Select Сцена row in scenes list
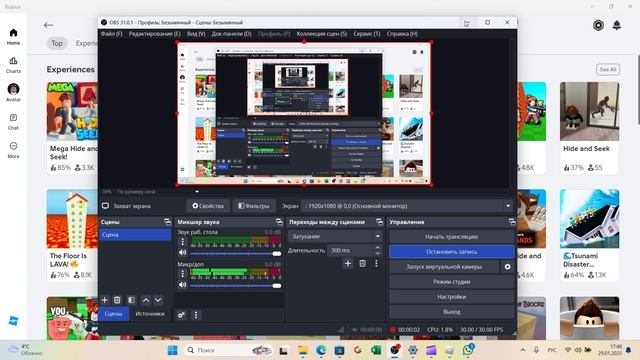This screenshot has width=640, height=360. pyautogui.click(x=135, y=235)
